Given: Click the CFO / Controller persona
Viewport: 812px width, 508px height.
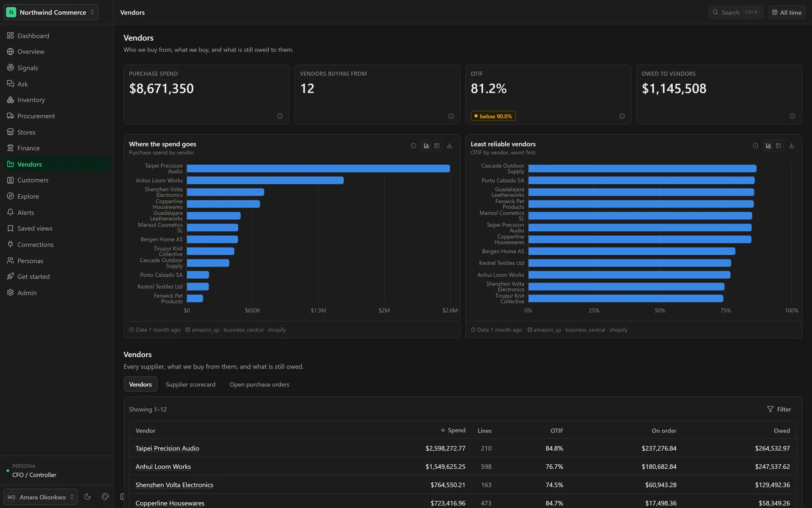Looking at the screenshot, I should click(x=34, y=475).
